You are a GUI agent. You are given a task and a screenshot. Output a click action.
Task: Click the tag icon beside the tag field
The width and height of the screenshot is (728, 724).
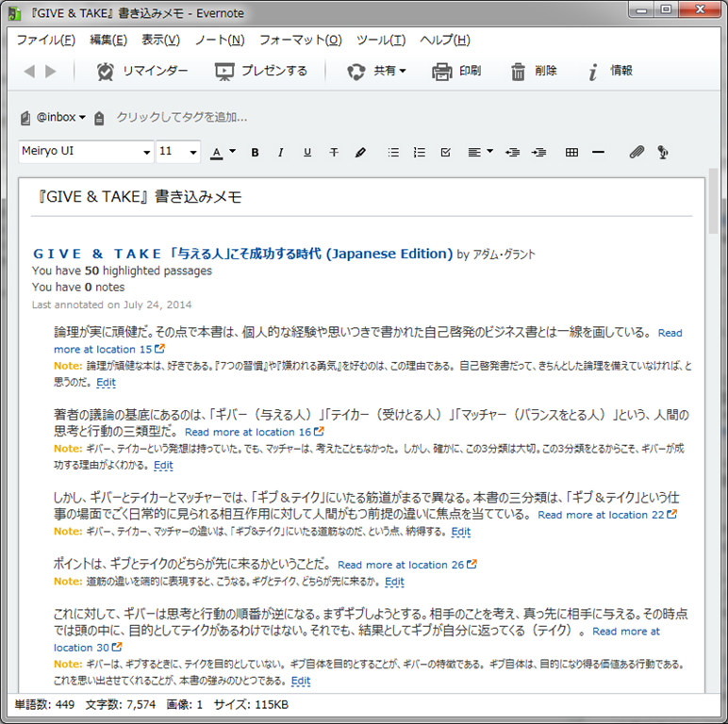[99, 119]
